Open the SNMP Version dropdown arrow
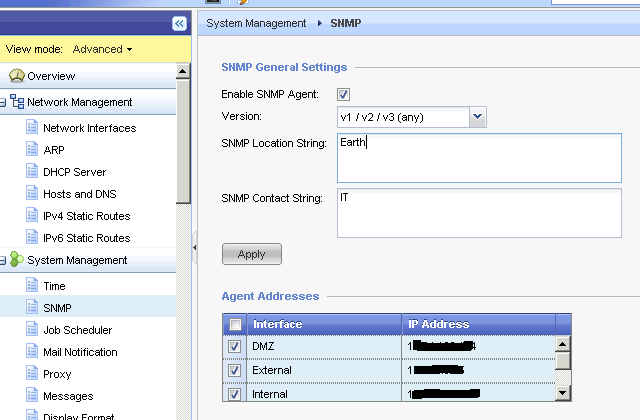This screenshot has height=420, width=640. coord(478,117)
